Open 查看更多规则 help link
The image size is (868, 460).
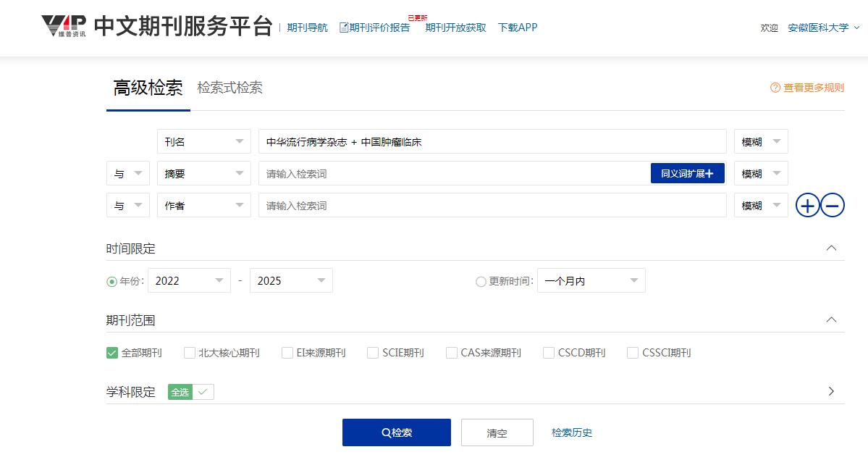coord(807,88)
